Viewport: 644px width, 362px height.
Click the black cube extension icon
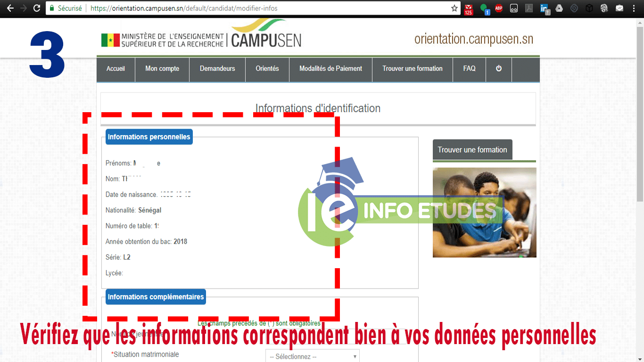click(x=589, y=8)
